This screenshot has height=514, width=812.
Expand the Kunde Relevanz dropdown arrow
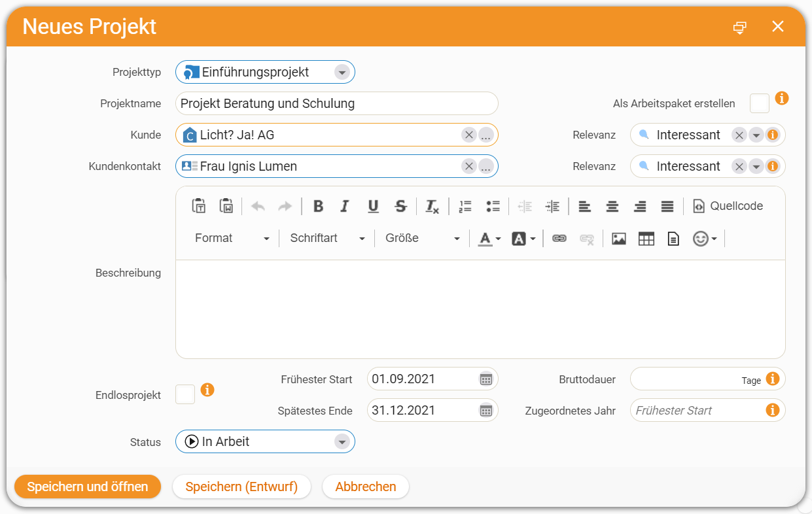pyautogui.click(x=756, y=135)
